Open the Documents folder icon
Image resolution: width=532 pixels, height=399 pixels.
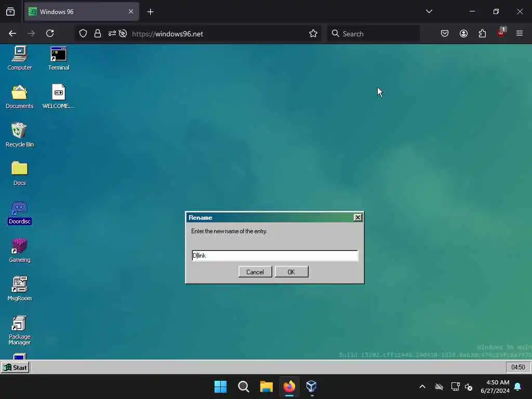point(20,96)
